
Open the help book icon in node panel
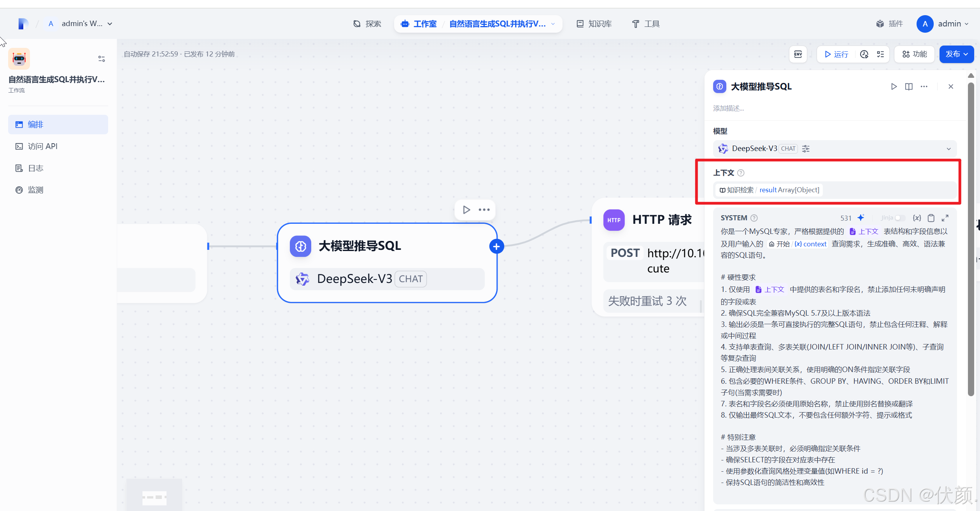point(909,86)
